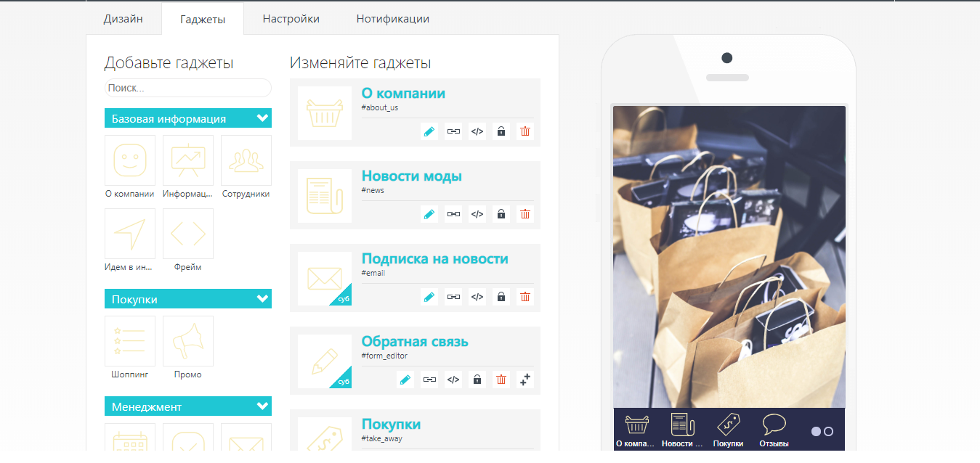Toggle lock on О компании gadget
The image size is (980, 463).
501,131
